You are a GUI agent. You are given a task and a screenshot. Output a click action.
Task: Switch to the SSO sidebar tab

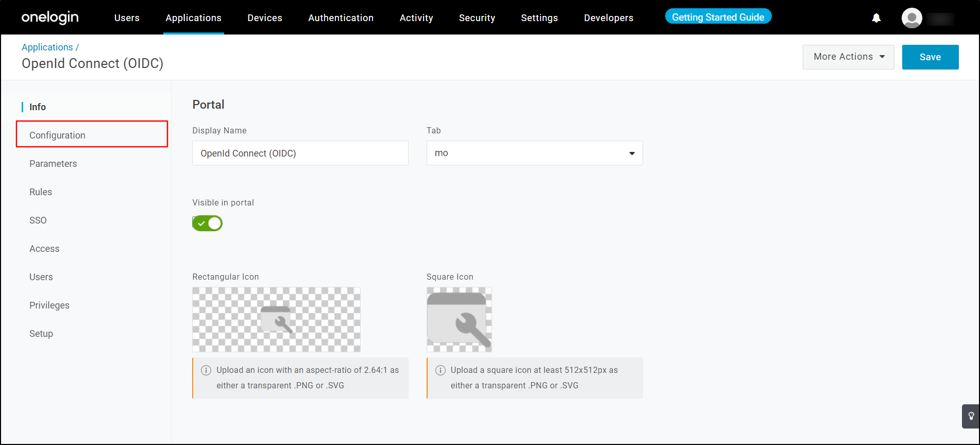(x=38, y=220)
